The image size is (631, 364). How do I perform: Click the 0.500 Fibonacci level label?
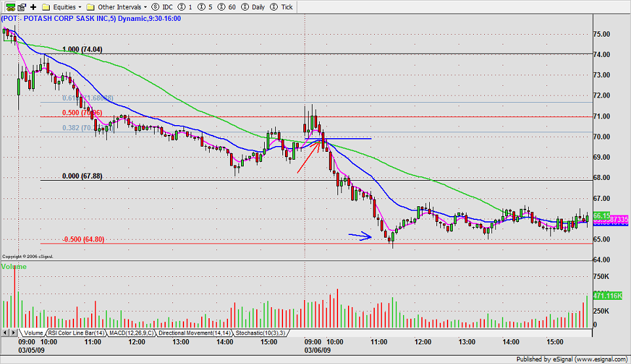coord(82,113)
